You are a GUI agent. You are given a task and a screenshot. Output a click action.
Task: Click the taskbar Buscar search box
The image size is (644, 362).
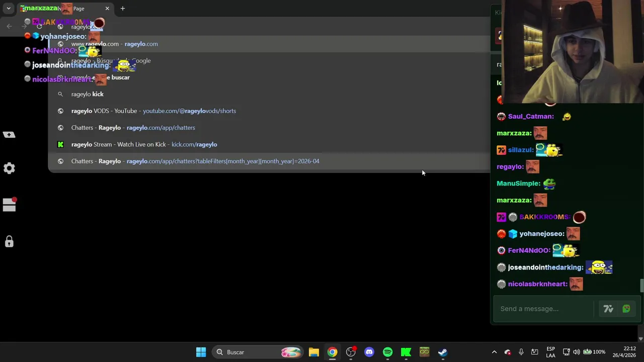click(x=259, y=352)
